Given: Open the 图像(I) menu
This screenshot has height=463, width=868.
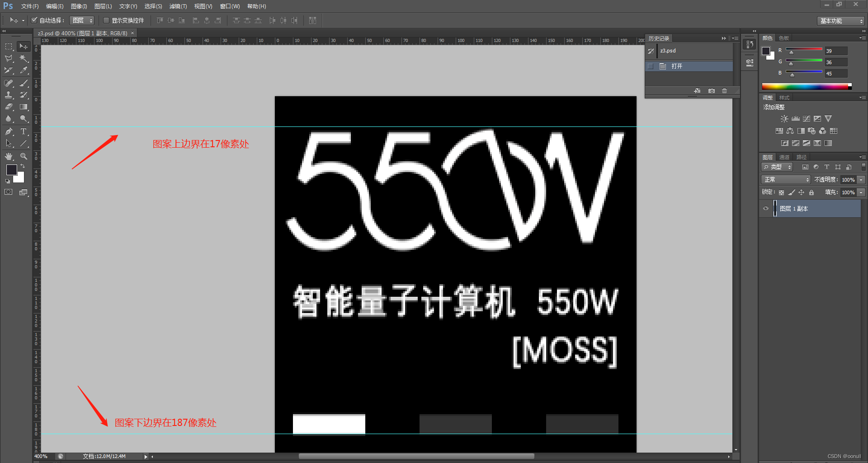Looking at the screenshot, I should point(79,6).
